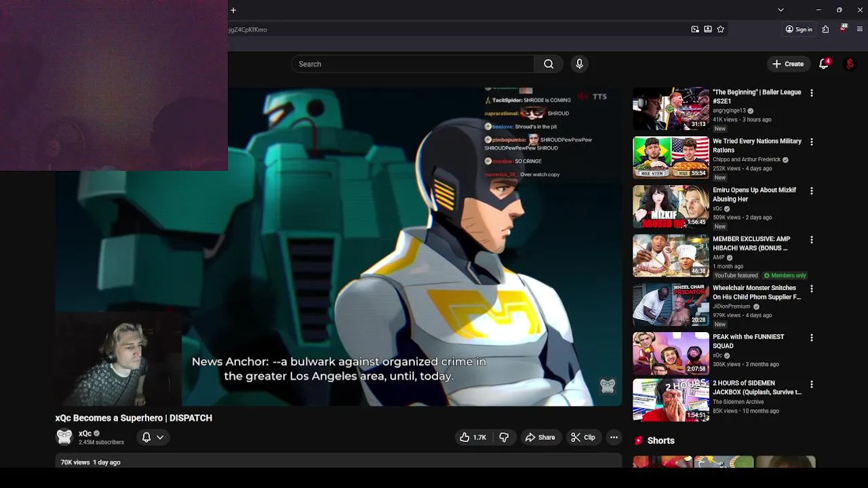The image size is (868, 488).
Task: Open AMP channel link in sidebar
Action: 719,258
